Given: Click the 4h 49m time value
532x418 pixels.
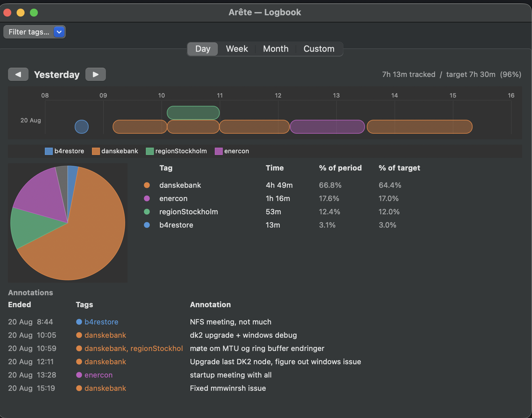Looking at the screenshot, I should click(279, 185).
